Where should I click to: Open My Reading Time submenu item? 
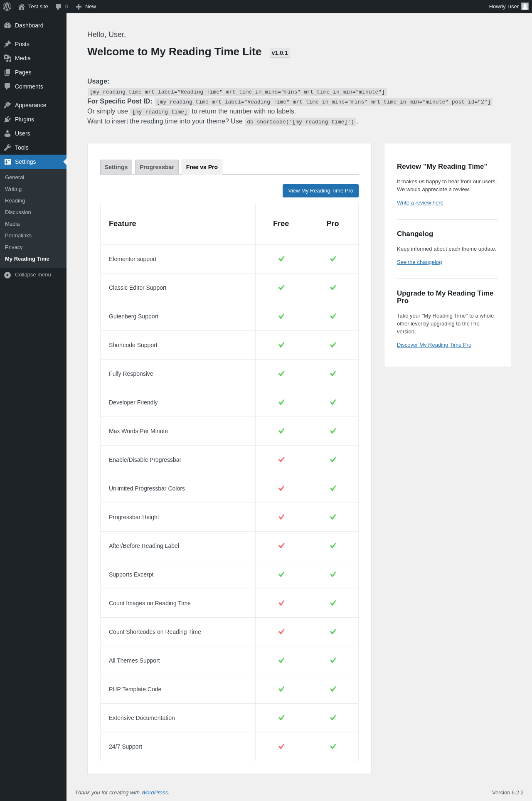27,259
